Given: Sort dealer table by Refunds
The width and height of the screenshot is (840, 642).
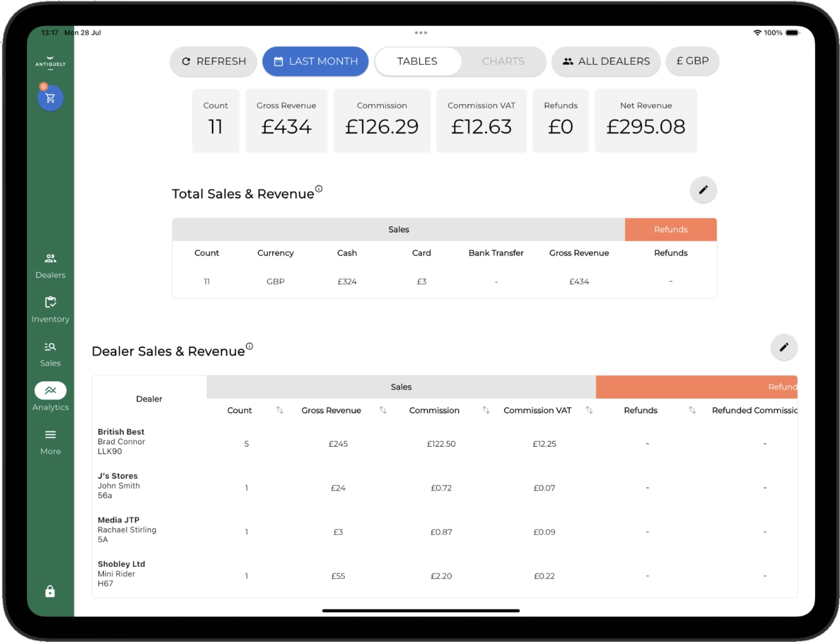Looking at the screenshot, I should [x=692, y=410].
